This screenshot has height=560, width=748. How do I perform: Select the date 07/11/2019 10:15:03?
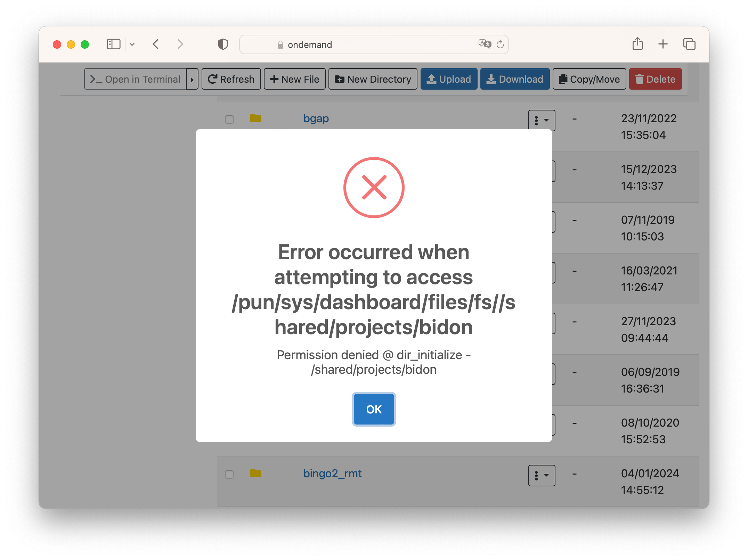(648, 228)
